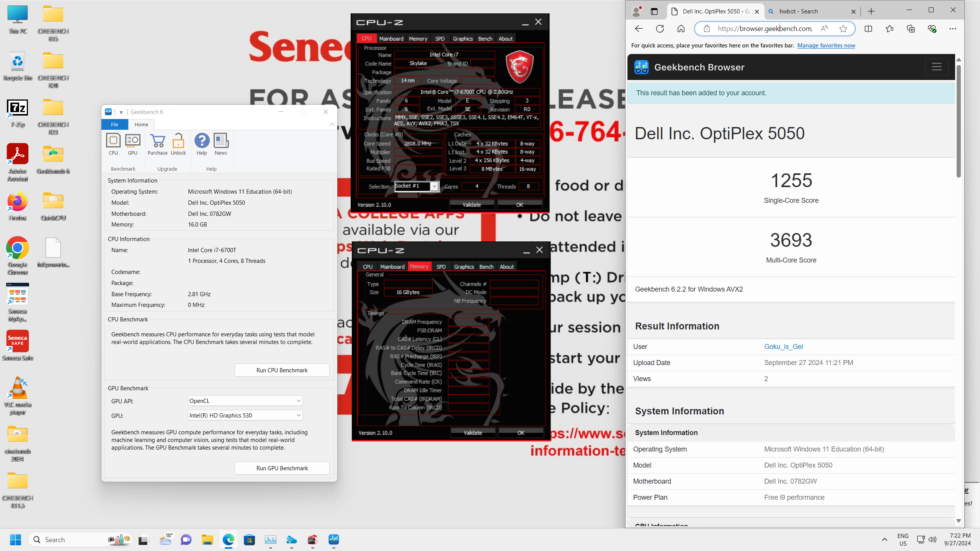The width and height of the screenshot is (980, 551).
Task: Click the taskbar Search box
Action: pyautogui.click(x=80, y=540)
